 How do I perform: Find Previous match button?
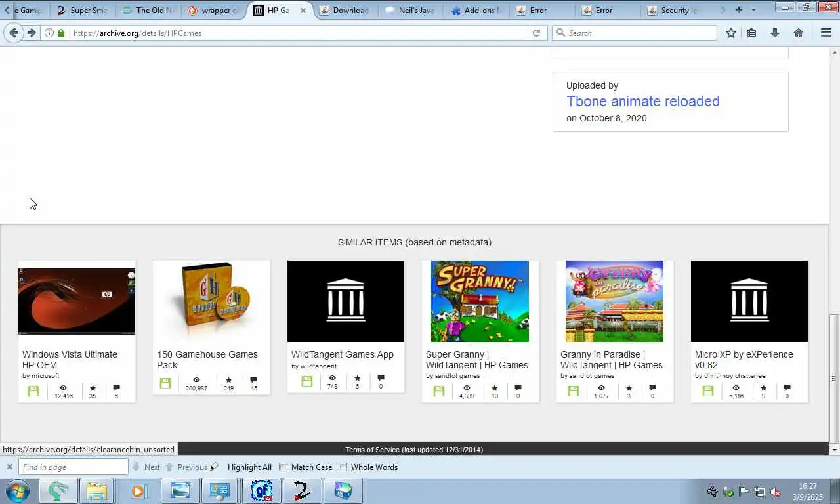tap(186, 467)
